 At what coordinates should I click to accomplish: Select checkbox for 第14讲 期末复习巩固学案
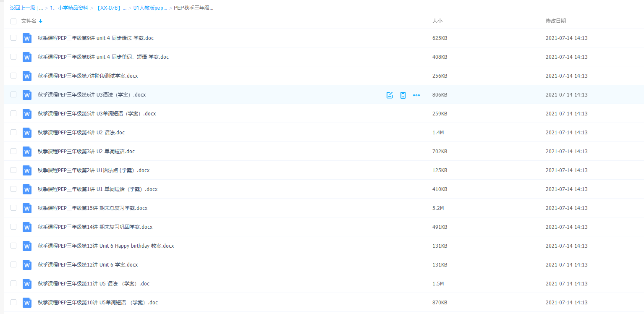[x=13, y=227]
